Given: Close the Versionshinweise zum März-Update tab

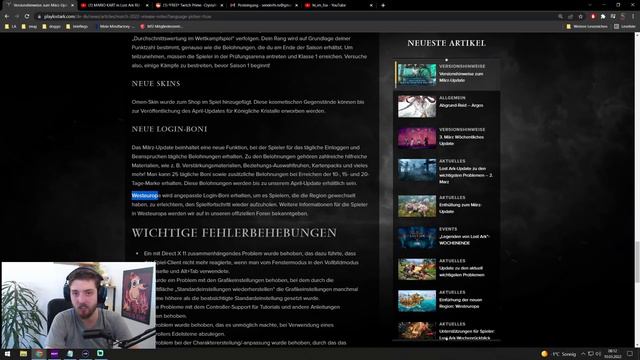Looking at the screenshot, I should pyautogui.click(x=73, y=5).
